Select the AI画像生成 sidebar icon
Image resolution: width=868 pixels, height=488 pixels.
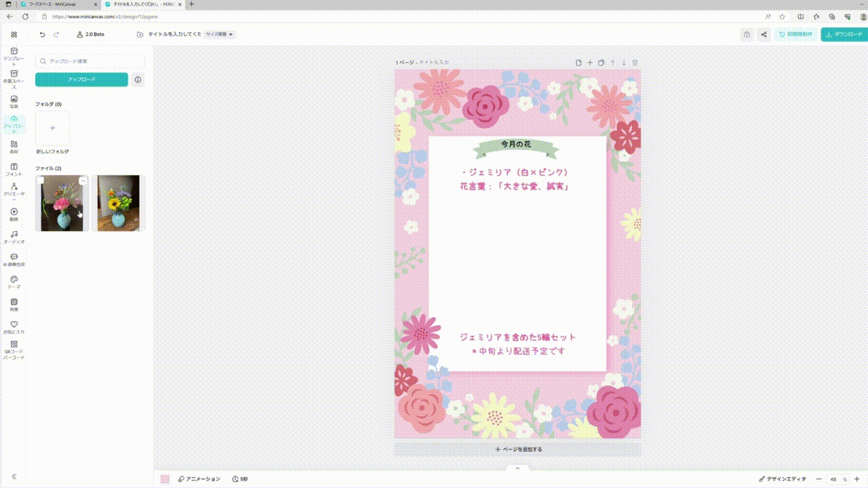14,260
